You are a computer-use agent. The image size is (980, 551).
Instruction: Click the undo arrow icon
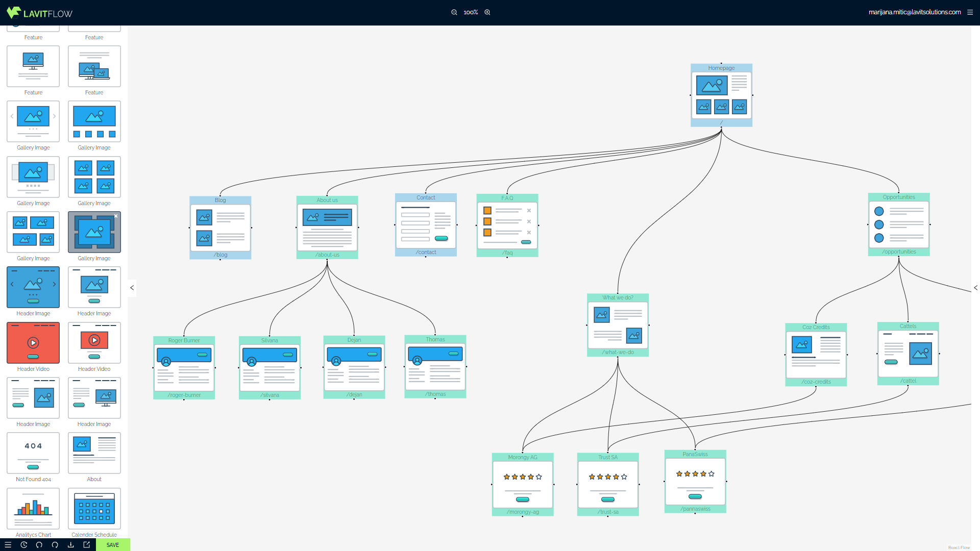click(39, 545)
